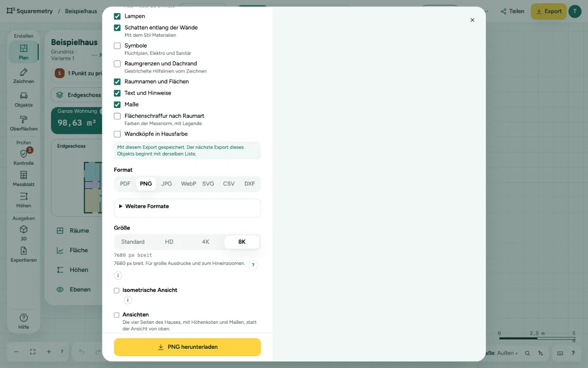Disable Schatten entlang der Wände
This screenshot has width=588, height=368.
[x=117, y=28]
